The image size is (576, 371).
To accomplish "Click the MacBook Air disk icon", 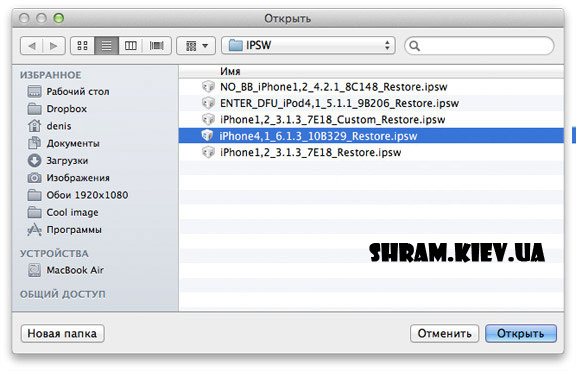I will 35,270.
